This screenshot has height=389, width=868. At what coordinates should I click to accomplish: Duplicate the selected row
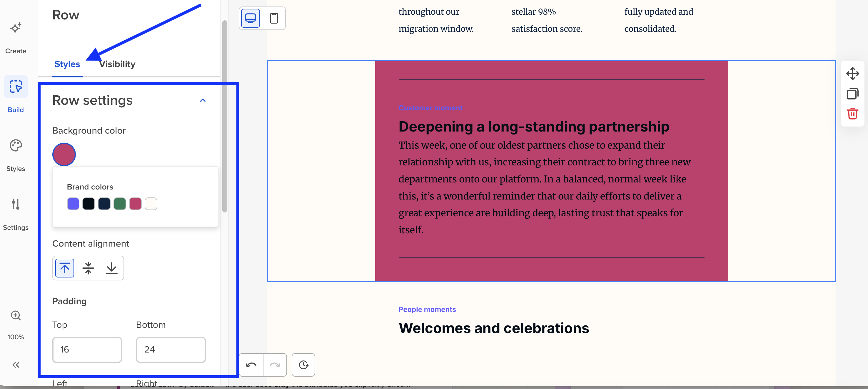852,93
